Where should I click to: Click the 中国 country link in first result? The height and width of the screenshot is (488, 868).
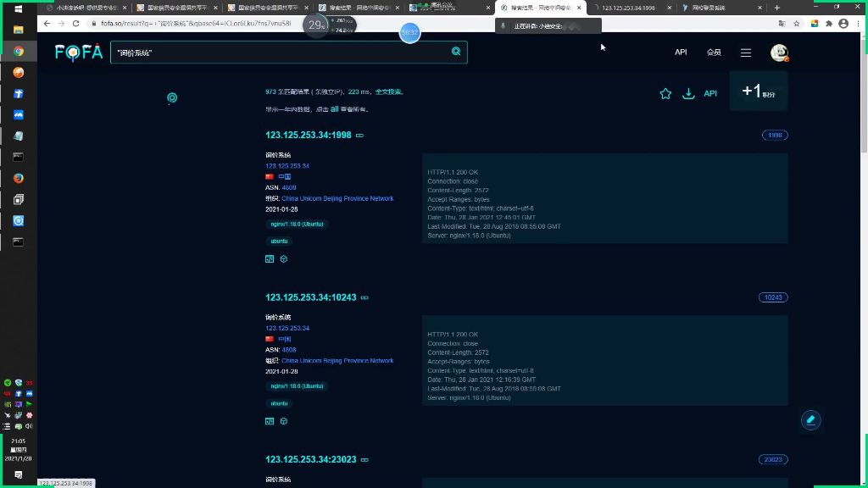[x=285, y=176]
